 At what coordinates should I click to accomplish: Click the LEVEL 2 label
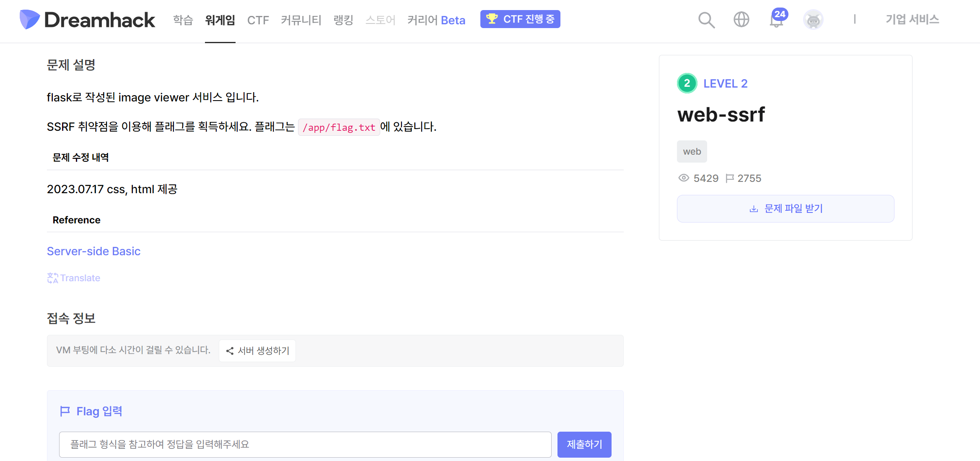[x=725, y=83]
